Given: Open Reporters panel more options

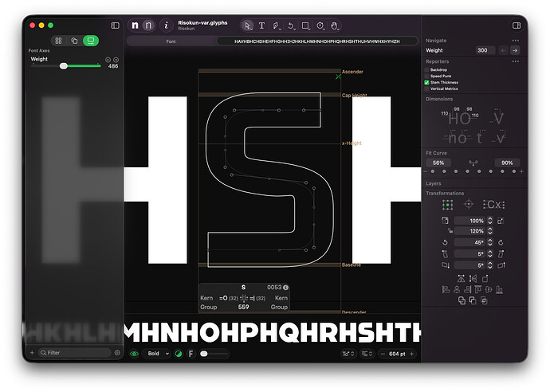Looking at the screenshot, I should point(515,61).
